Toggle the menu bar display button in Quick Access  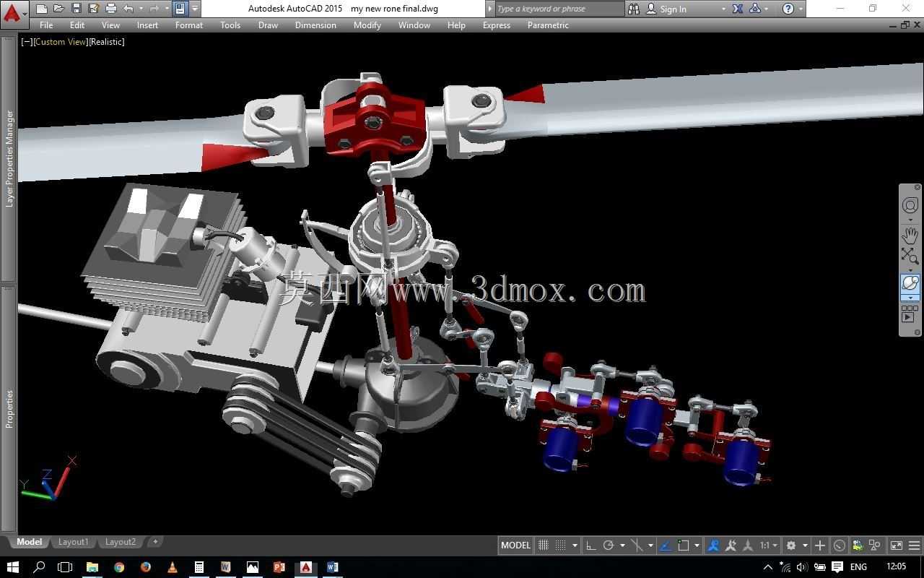180,9
